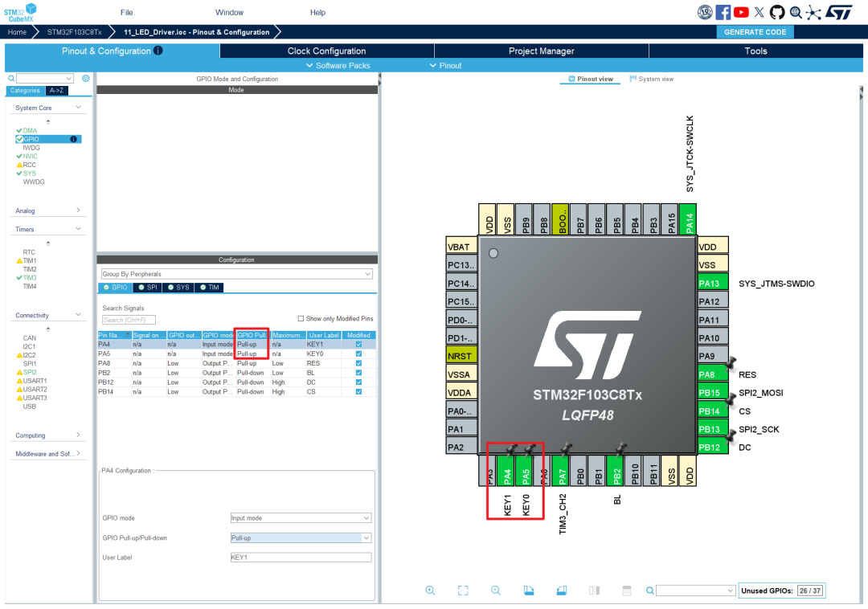This screenshot has height=609, width=868.
Task: Toggle Modified checkbox for PA8 row
Action: coord(358,363)
